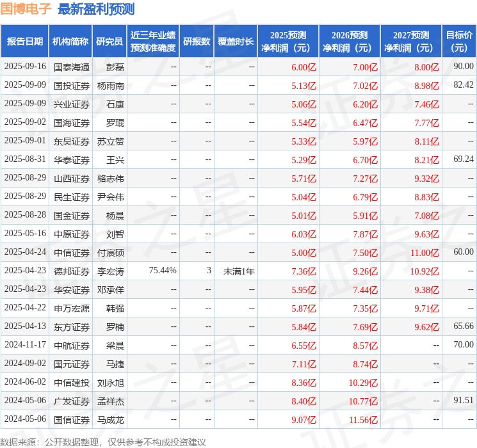
Task: Select the 2024-05-06 广发证券 row date
Action: pos(25,400)
